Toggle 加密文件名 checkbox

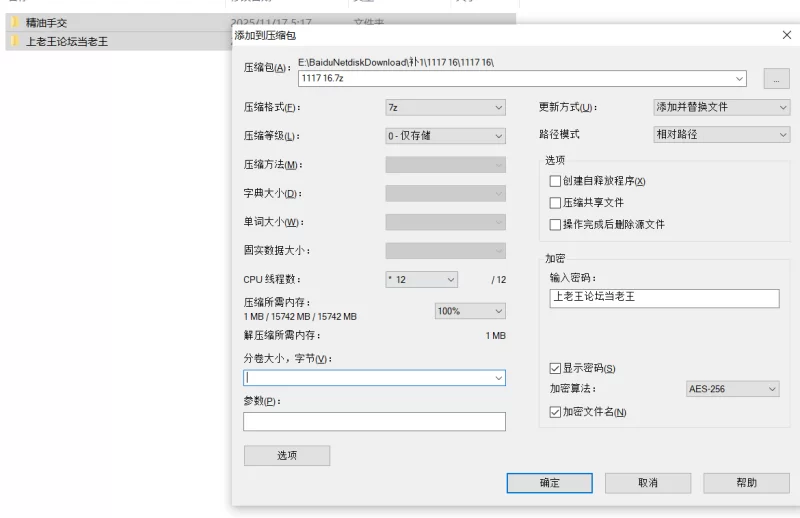(x=556, y=412)
